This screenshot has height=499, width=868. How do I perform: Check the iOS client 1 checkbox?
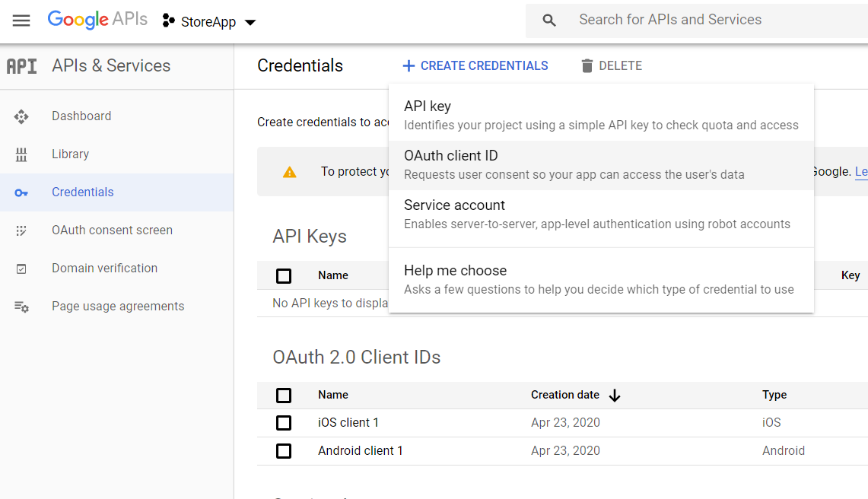284,423
